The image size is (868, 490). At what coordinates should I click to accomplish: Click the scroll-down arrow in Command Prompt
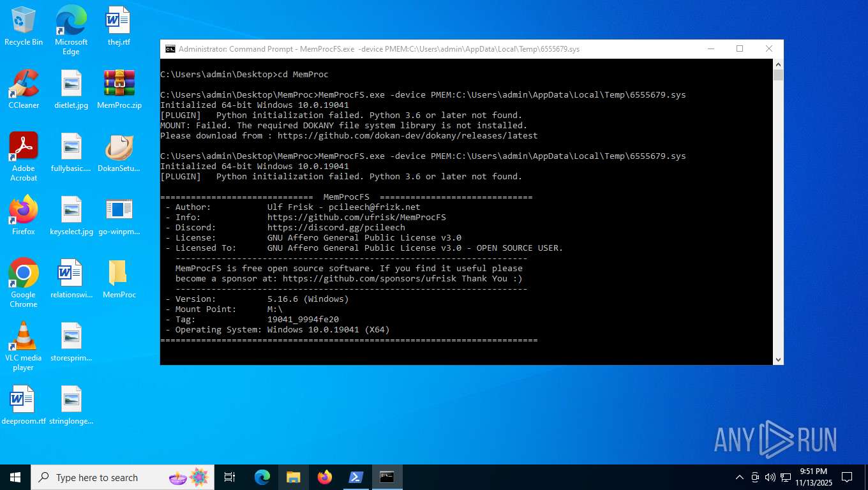778,359
